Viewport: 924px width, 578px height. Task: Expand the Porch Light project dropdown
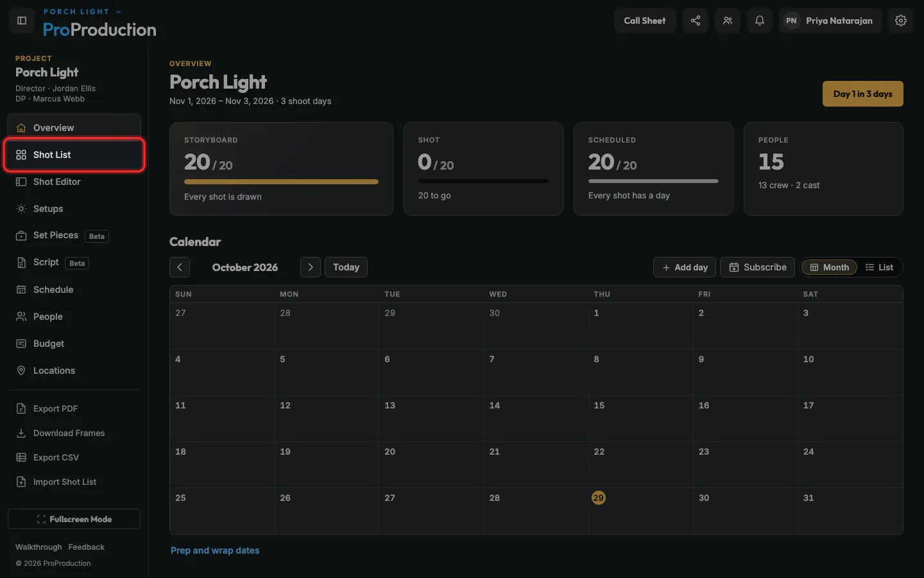coord(82,12)
